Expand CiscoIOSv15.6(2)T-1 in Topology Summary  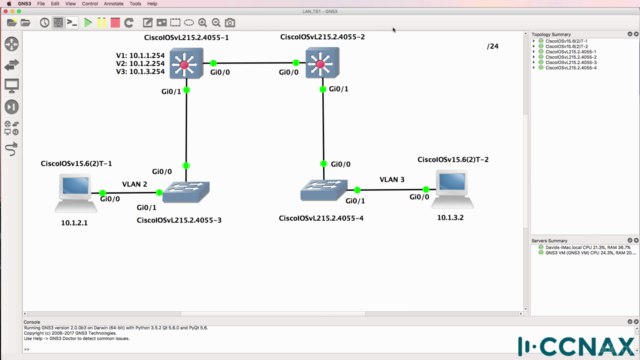(534, 41)
